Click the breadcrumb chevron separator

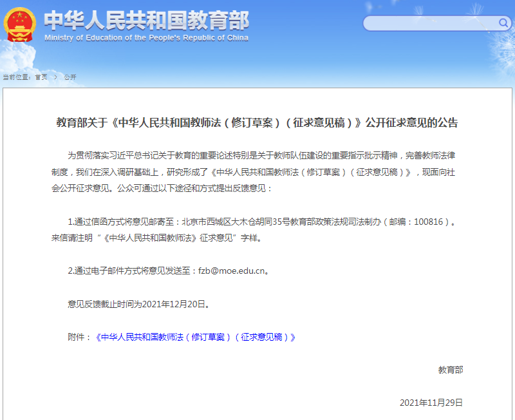(55, 77)
